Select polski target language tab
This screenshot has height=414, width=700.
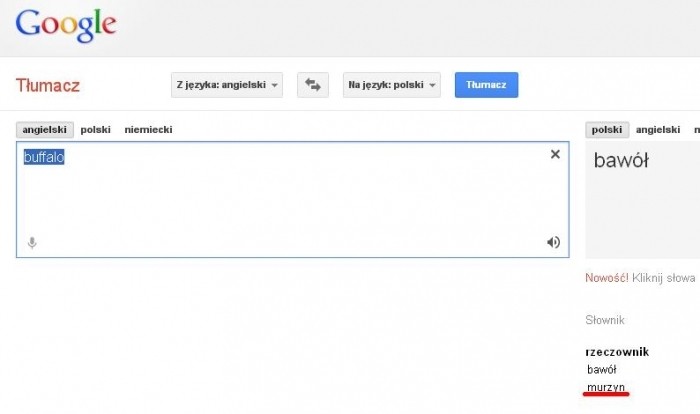click(607, 129)
